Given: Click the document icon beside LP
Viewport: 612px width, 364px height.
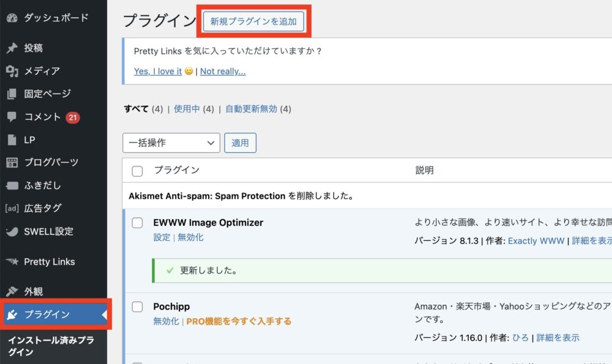Looking at the screenshot, I should (12, 139).
